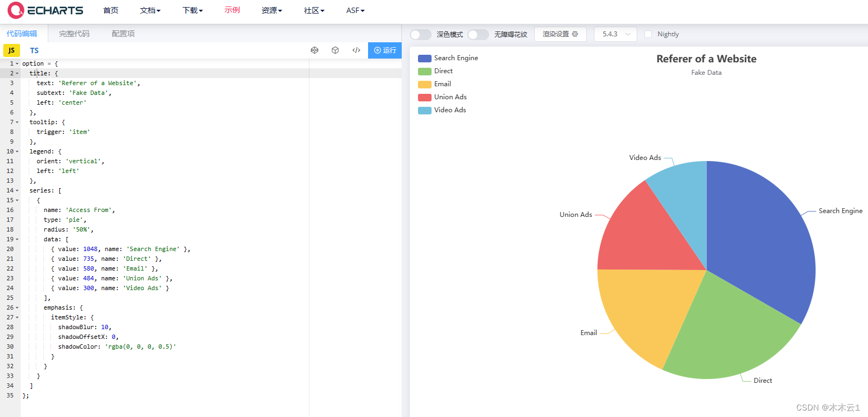Image resolution: width=868 pixels, height=417 pixels.
Task: Click the code format brackets icon
Action: [356, 50]
